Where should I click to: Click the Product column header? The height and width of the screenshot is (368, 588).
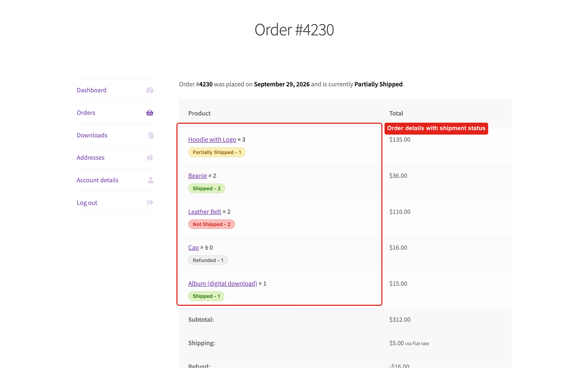pyautogui.click(x=199, y=113)
